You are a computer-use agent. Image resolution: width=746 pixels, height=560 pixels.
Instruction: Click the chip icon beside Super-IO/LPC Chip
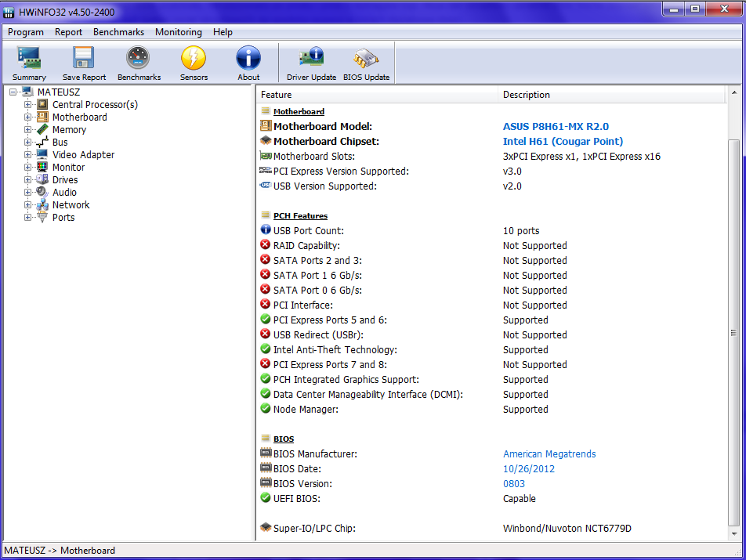coord(266,527)
